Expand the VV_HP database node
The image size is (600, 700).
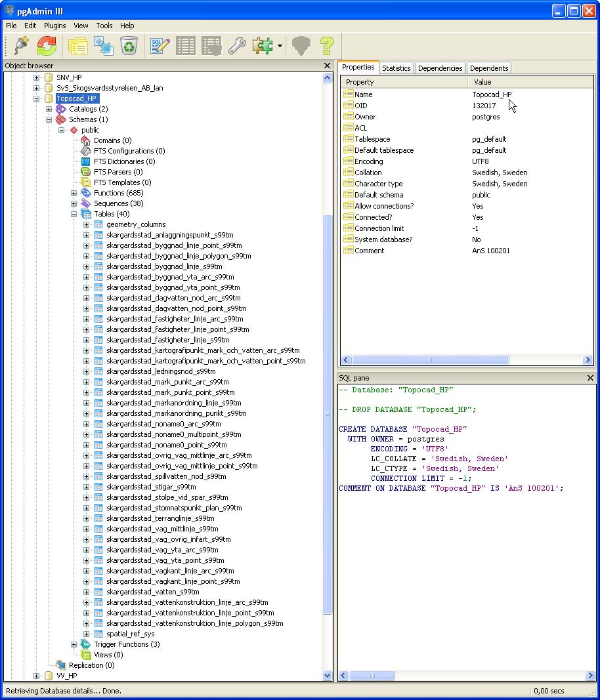click(x=37, y=676)
